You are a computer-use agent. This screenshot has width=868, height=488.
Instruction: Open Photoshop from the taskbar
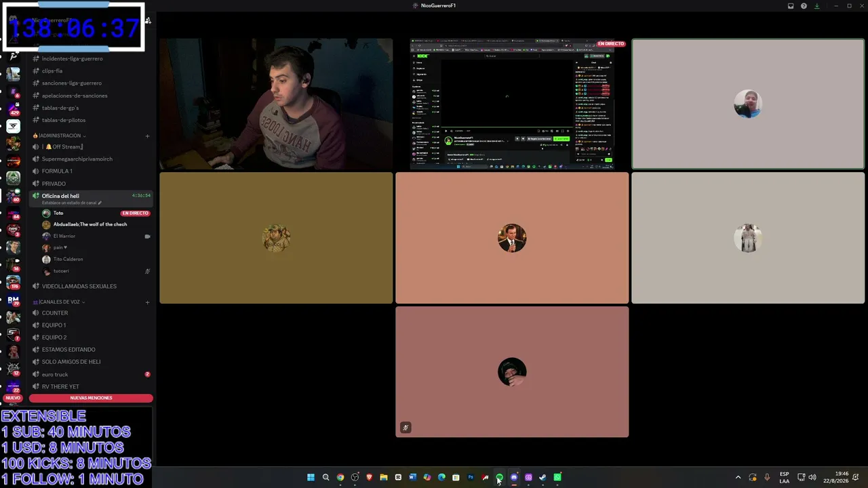click(471, 477)
